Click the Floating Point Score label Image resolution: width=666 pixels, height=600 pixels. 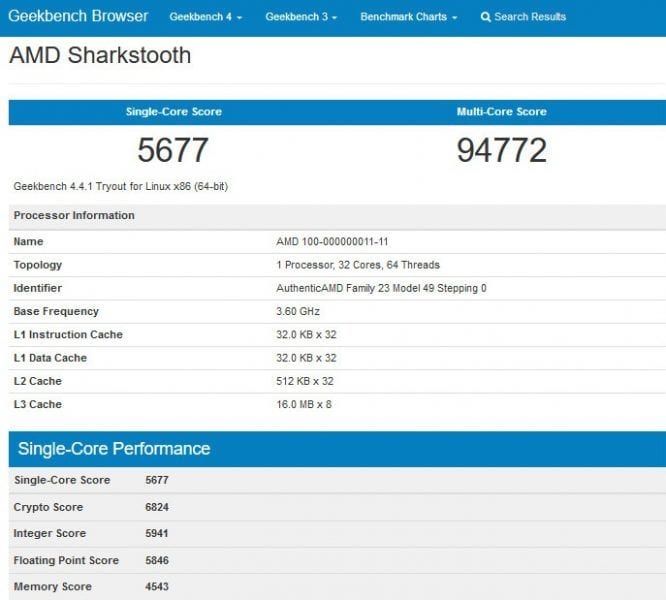[x=66, y=561]
